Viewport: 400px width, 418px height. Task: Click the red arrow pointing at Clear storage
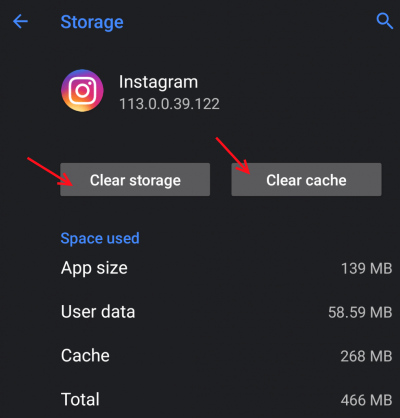50,171
